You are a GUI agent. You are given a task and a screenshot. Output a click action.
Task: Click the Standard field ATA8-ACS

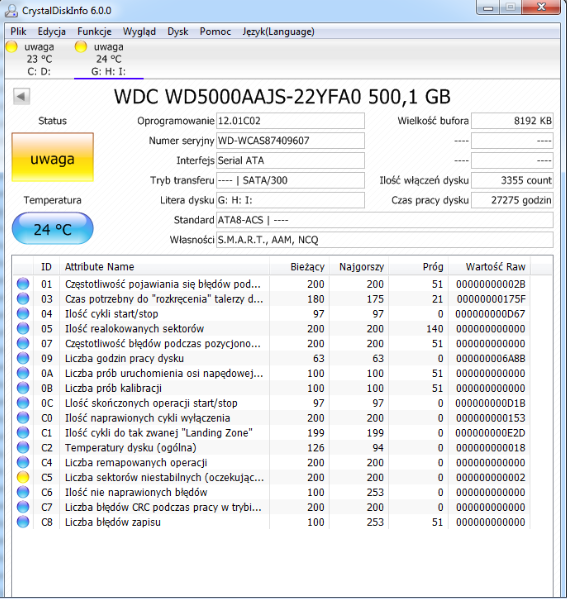pos(385,220)
